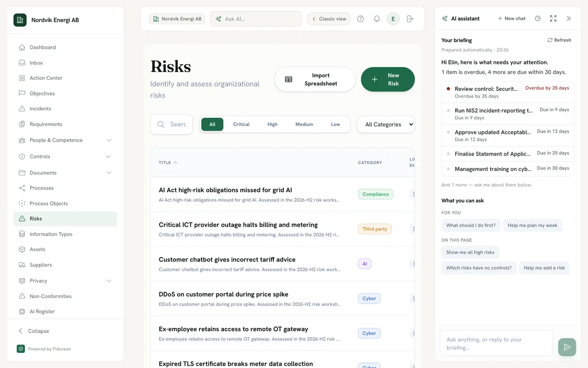Open 'Approve updated Acceptabl...' briefing item
This screenshot has width=588, height=368.
[x=508, y=135]
